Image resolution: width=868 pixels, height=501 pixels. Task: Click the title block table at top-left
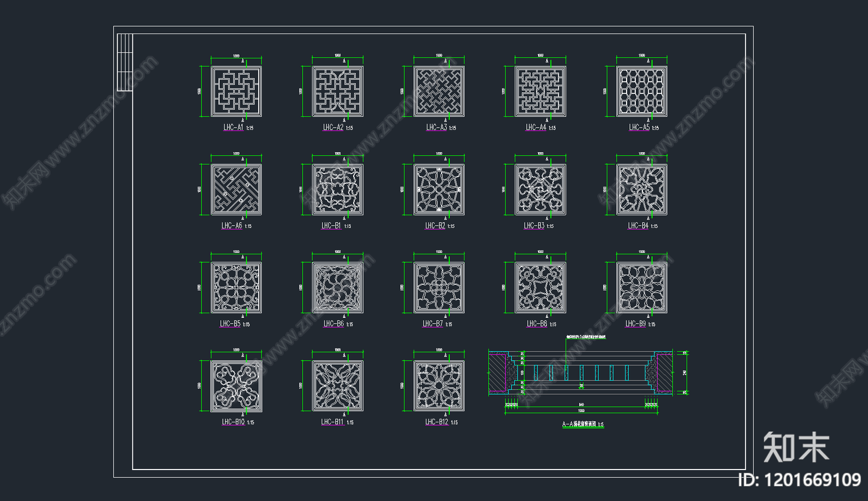[125, 62]
